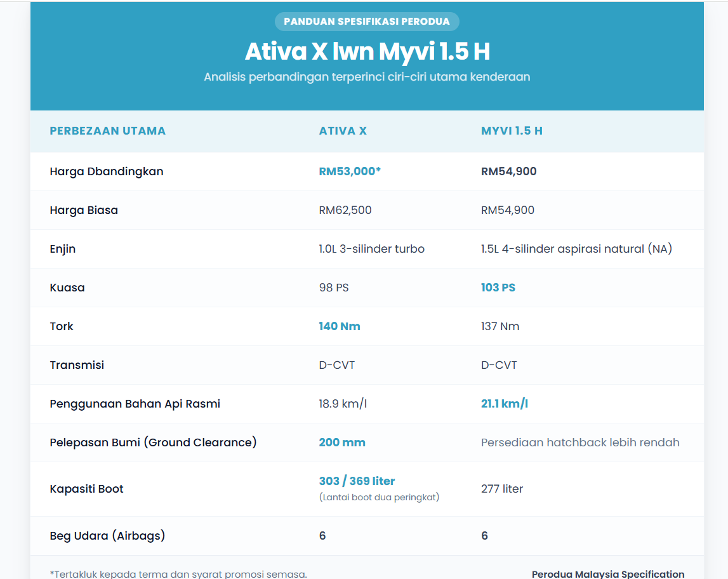Select row label 'Pelepasan Bumi (Ground Clearance)'
The height and width of the screenshot is (579, 728).
point(153,443)
